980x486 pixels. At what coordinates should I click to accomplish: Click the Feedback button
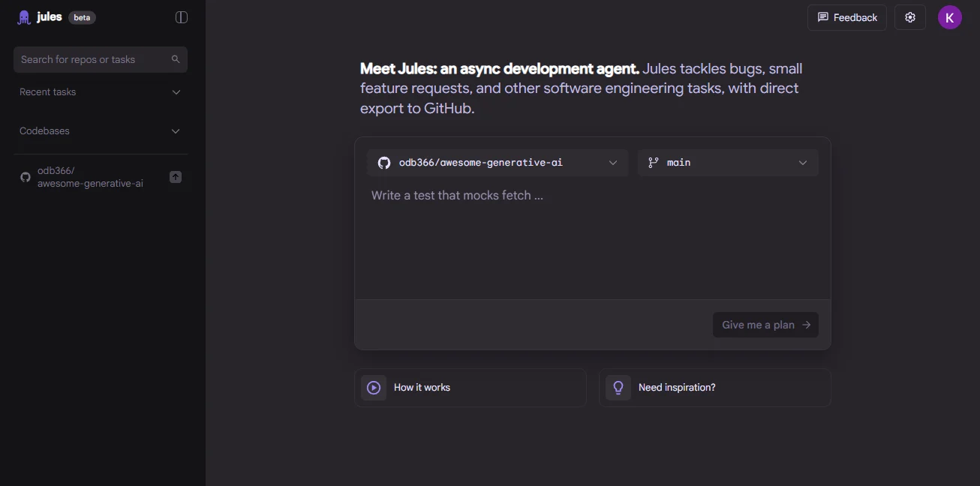[847, 17]
